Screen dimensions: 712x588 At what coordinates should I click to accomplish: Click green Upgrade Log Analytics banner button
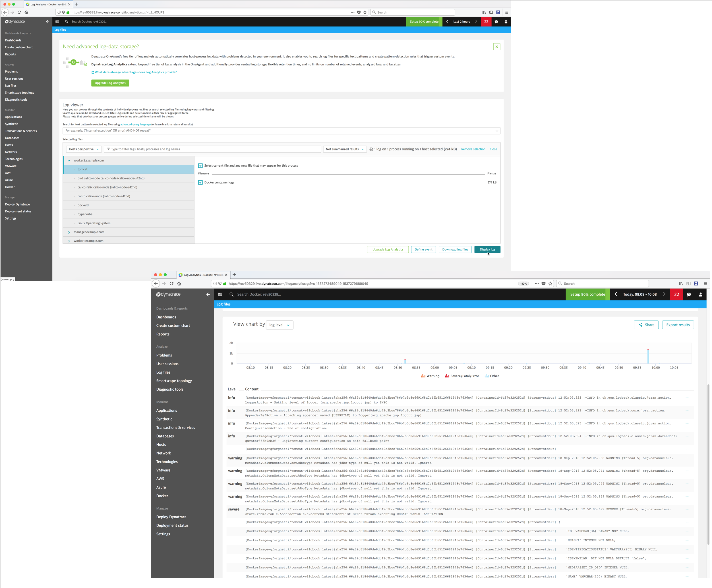110,83
